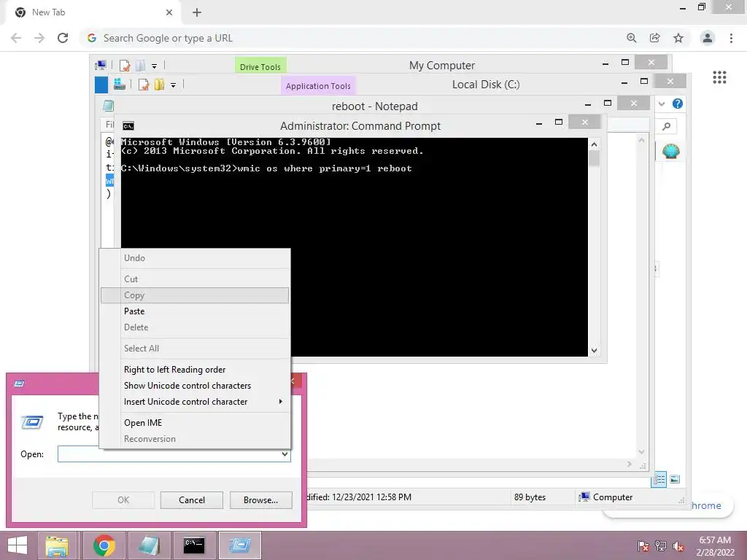This screenshot has height=560, width=747.
Task: Click the OK button in Run dialog
Action: (x=123, y=500)
